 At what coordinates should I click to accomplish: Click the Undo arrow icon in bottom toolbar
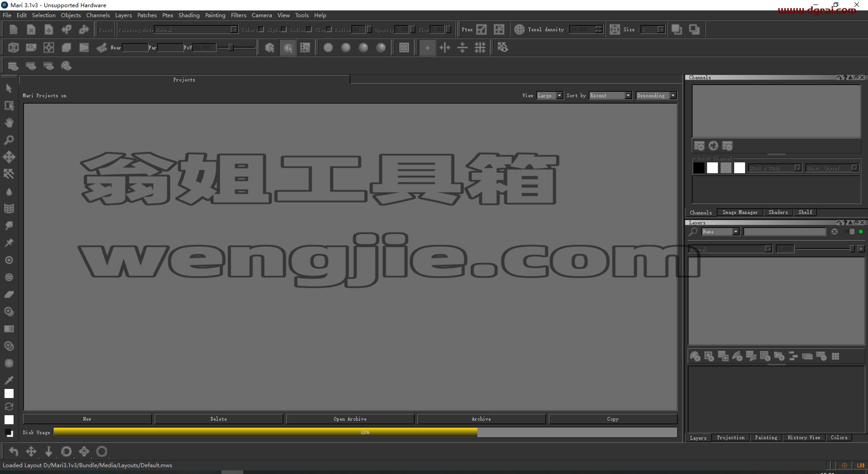(13, 451)
